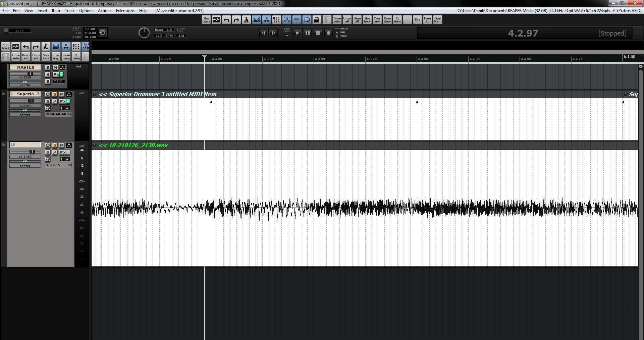Open the Actions menu
The width and height of the screenshot is (644, 340).
105,11
